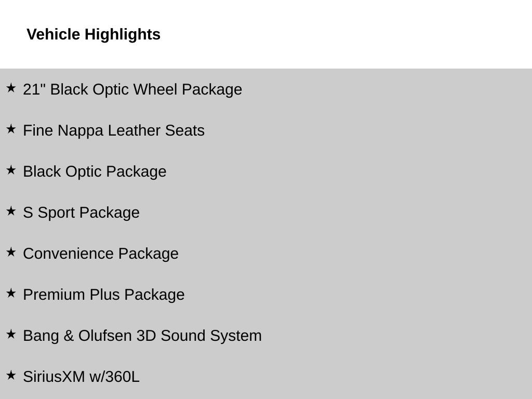The height and width of the screenshot is (399, 532).
Task: Select the star icon before Black Optic Package
Action: pos(11,170)
